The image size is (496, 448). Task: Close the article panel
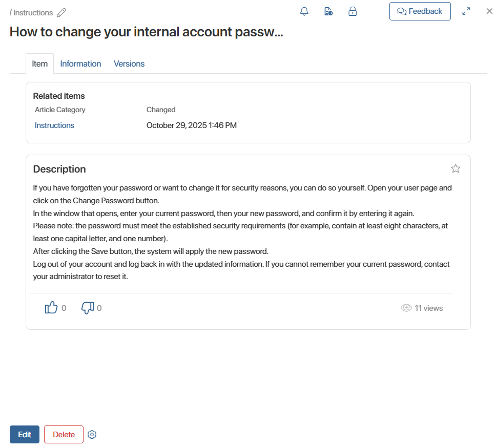[489, 11]
